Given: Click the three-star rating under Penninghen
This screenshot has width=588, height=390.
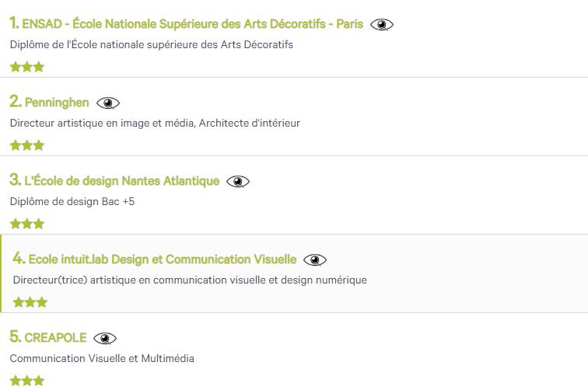Looking at the screenshot, I should click(x=27, y=145).
